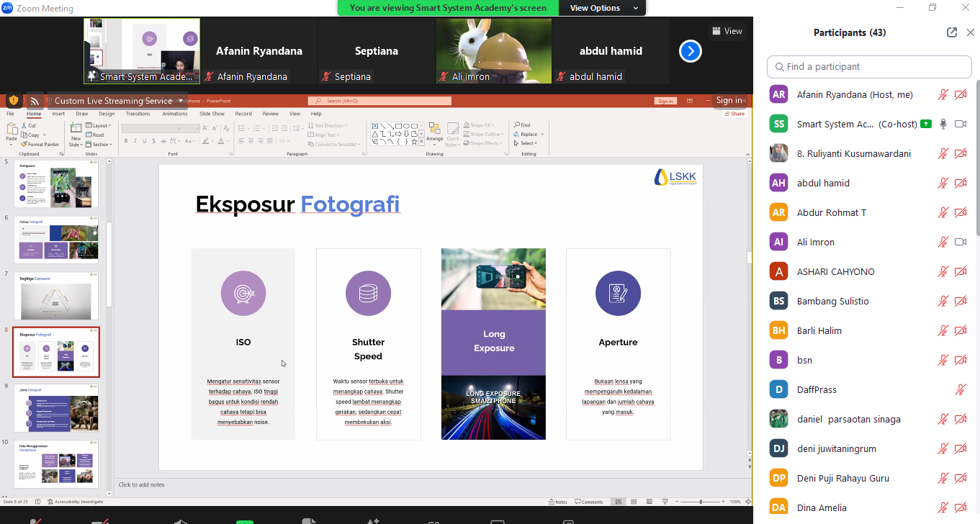
Task: Click the Zoom View button
Action: 726,31
